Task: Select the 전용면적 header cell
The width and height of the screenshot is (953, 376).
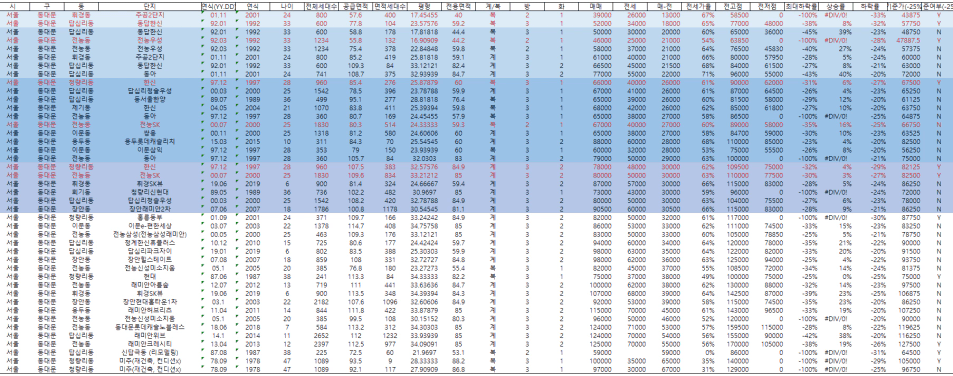Action: tap(458, 5)
